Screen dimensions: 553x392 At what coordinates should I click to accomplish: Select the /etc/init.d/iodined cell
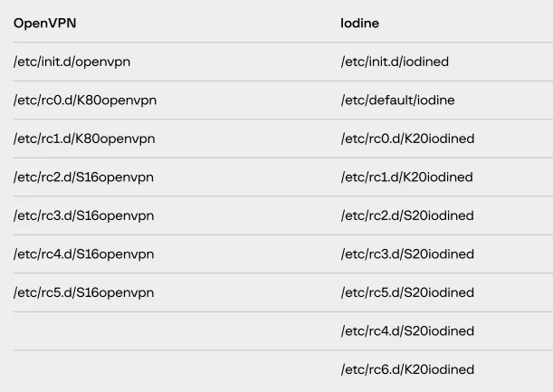395,62
